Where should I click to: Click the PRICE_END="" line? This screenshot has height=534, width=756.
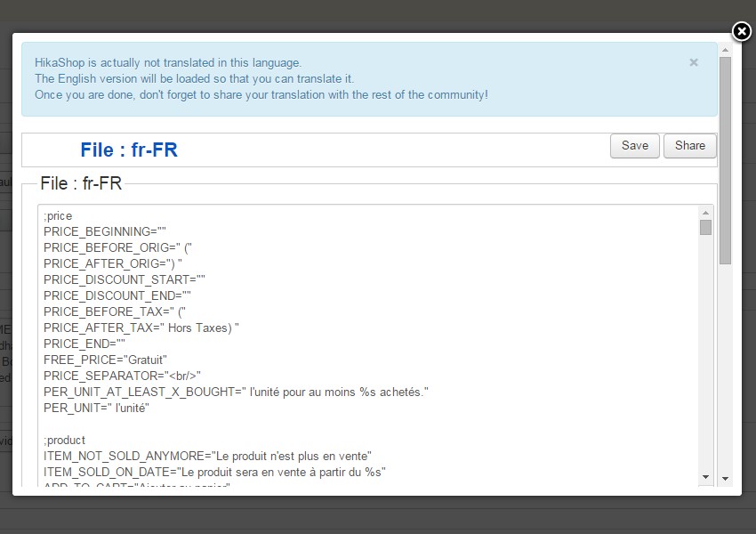tap(84, 344)
